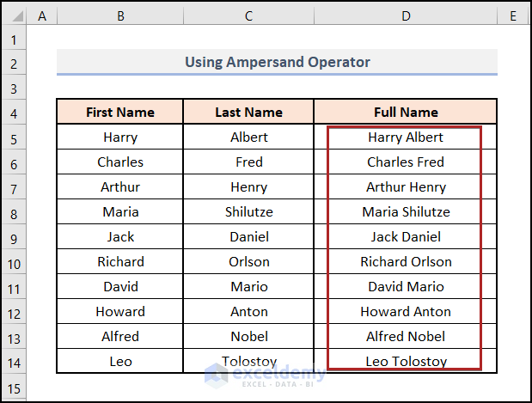Select column C header
This screenshot has height=403, width=532.
(x=248, y=15)
